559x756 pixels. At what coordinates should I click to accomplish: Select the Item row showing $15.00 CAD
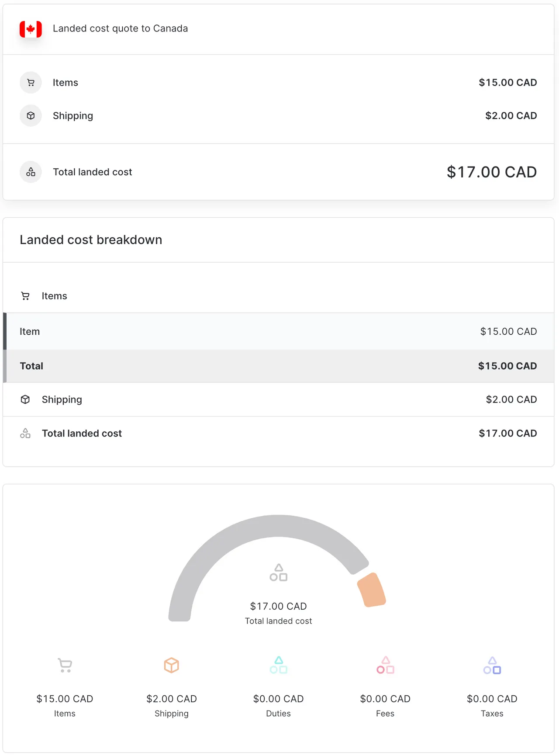point(278,331)
